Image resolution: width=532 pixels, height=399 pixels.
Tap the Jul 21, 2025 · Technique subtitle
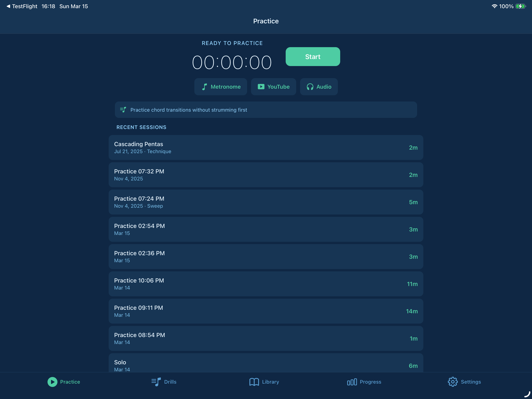[x=143, y=151]
